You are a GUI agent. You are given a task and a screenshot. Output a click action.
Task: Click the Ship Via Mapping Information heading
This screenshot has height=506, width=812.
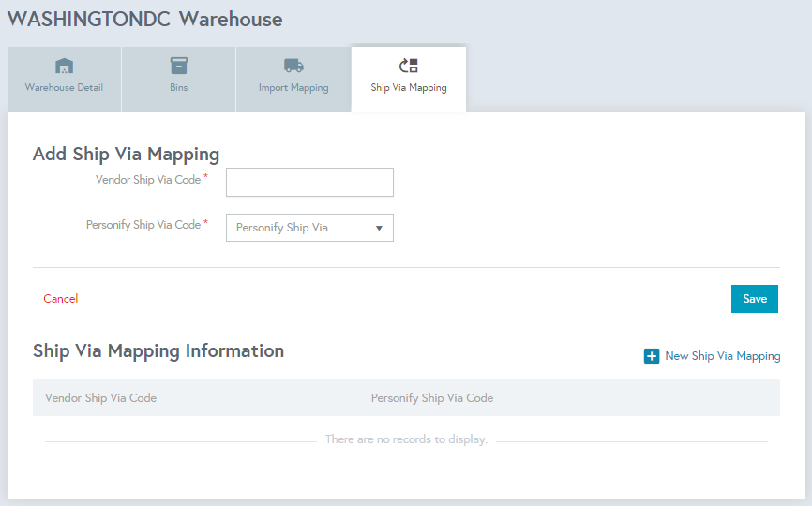[x=158, y=350]
